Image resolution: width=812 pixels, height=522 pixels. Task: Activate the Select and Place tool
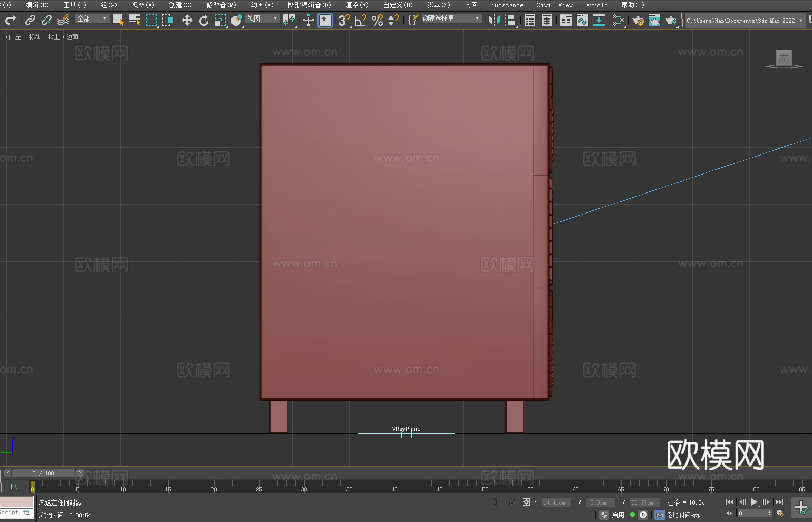tap(237, 20)
